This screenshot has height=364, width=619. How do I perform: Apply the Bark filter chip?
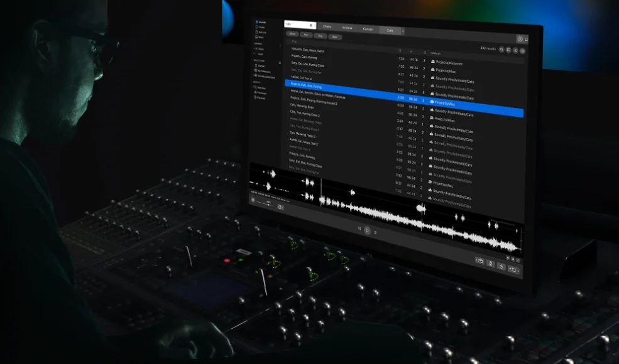335,37
